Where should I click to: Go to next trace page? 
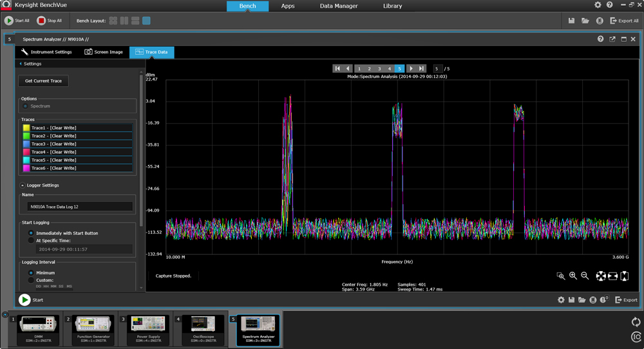[x=410, y=68]
